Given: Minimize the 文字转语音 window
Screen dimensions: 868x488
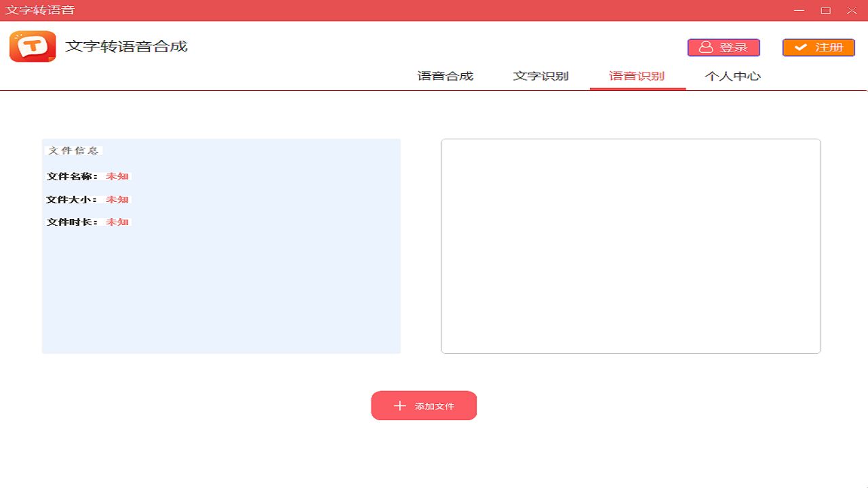Looking at the screenshot, I should pos(798,11).
